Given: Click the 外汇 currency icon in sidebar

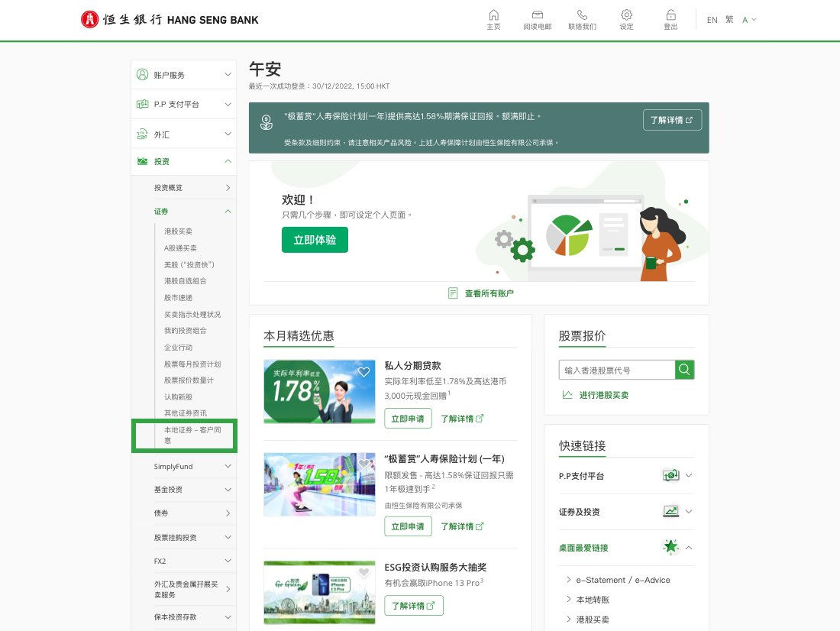Looking at the screenshot, I should 142,134.
